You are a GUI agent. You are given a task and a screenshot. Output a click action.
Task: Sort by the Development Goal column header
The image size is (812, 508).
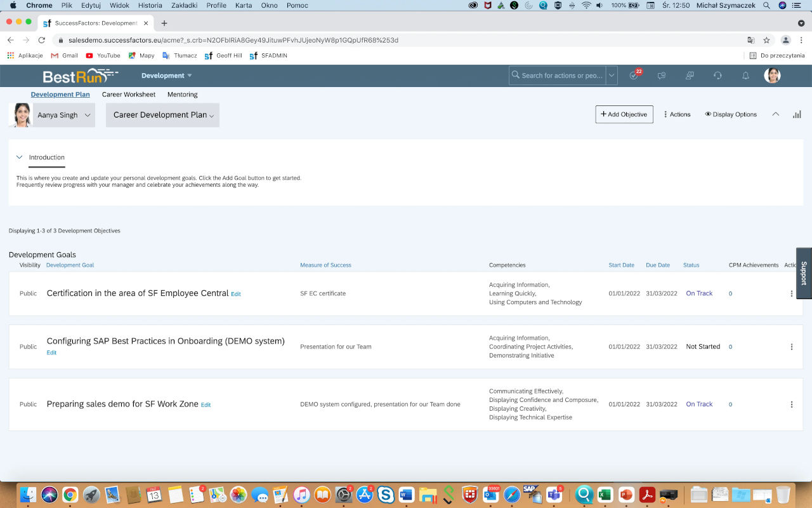pos(70,265)
